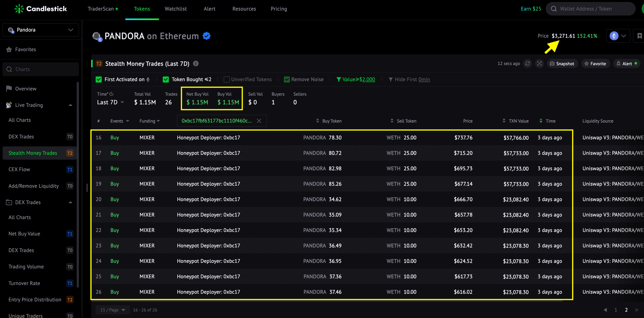This screenshot has height=318, width=644.
Task: Open the 15 / Page dropdown
Action: click(x=113, y=310)
